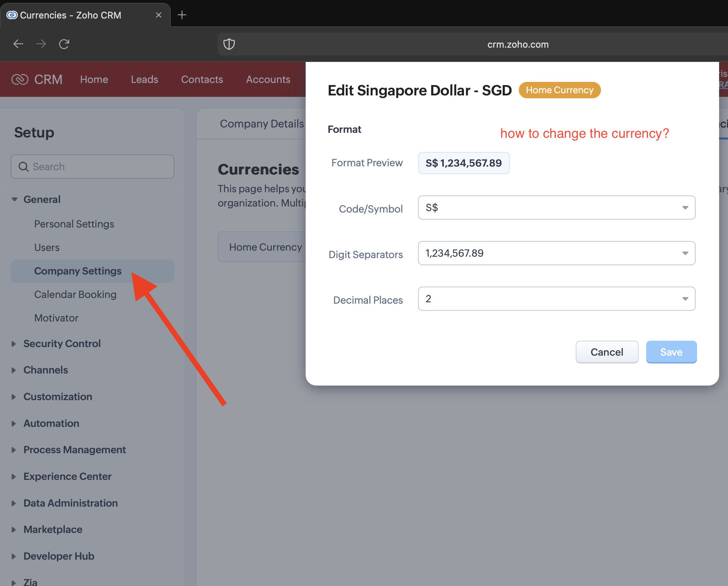The width and height of the screenshot is (728, 586).
Task: Click the shield privacy icon in address bar
Action: (229, 44)
